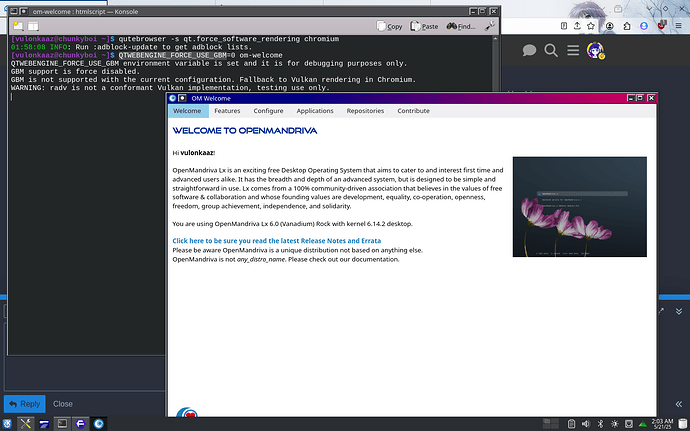
Task: Open the Contribute tab
Action: point(414,111)
